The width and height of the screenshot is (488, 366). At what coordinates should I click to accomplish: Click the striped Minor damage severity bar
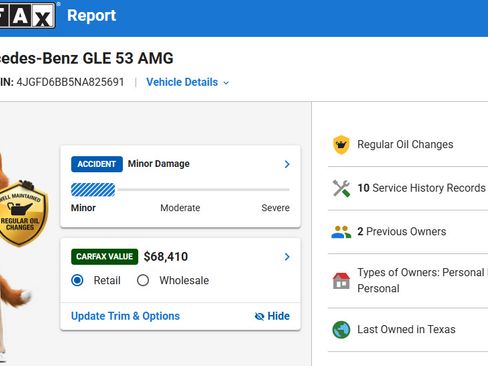93,190
